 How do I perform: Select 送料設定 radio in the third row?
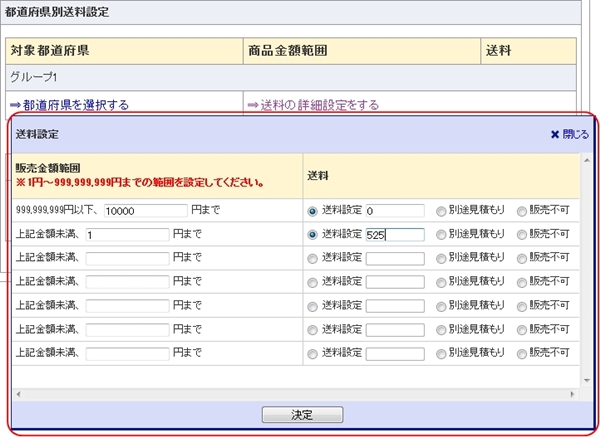[x=313, y=259]
